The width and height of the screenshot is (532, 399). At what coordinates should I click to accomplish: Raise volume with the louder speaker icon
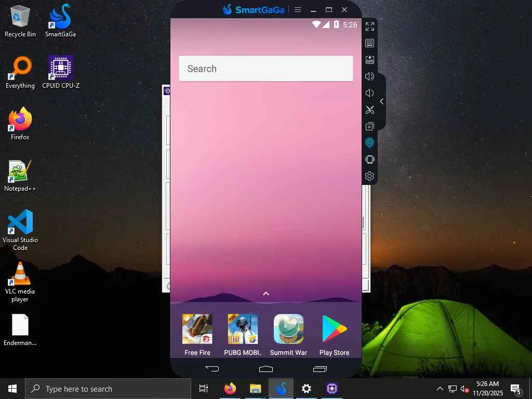pyautogui.click(x=369, y=76)
